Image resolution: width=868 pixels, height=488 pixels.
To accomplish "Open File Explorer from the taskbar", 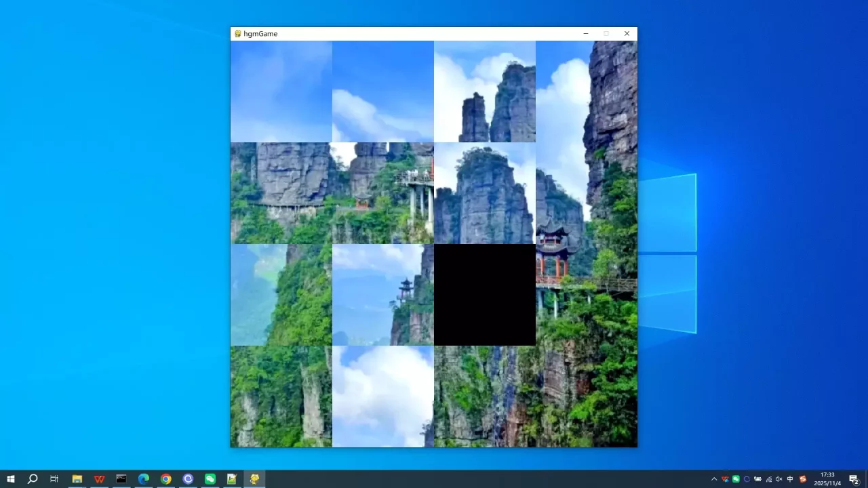I will 77,479.
